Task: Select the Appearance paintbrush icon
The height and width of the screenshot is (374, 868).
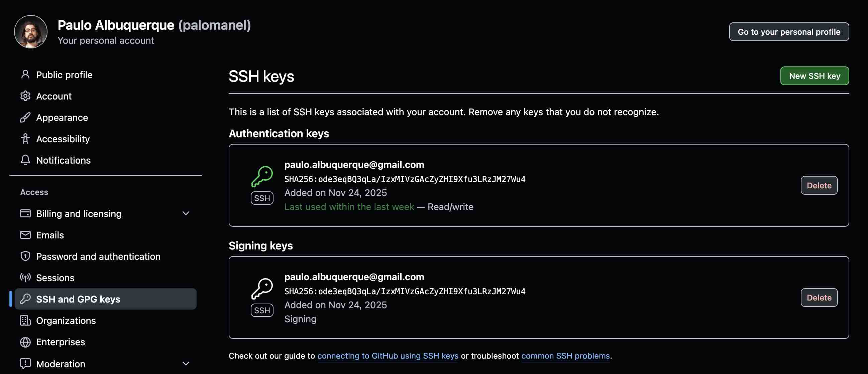Action: pos(25,118)
